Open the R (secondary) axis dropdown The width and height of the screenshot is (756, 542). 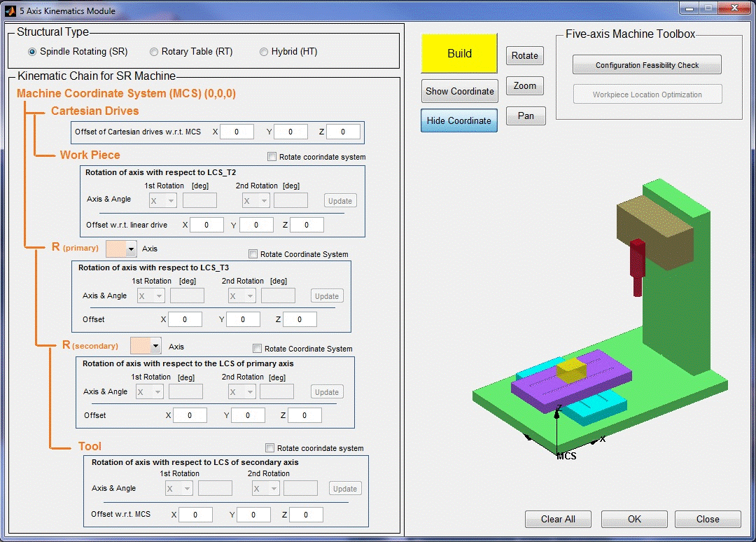(x=146, y=346)
